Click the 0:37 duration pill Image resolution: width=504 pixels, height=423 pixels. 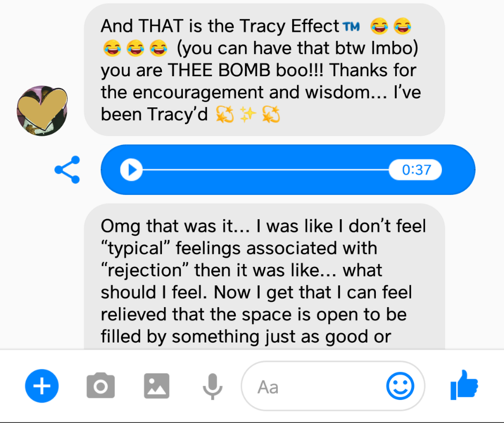point(416,170)
